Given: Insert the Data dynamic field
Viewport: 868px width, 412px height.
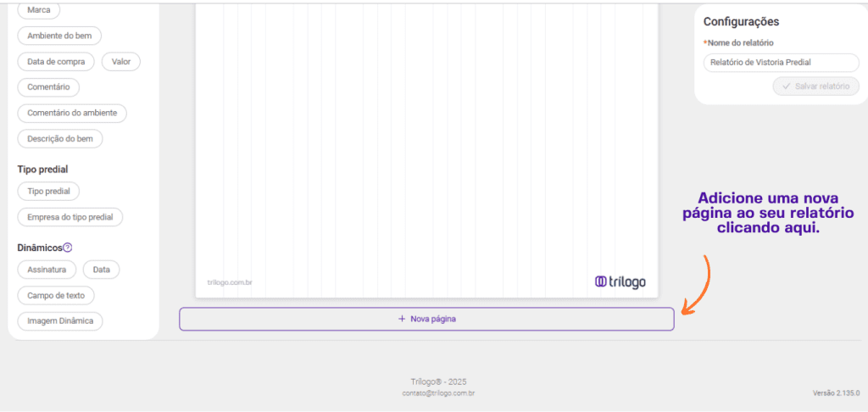Looking at the screenshot, I should [x=102, y=270].
